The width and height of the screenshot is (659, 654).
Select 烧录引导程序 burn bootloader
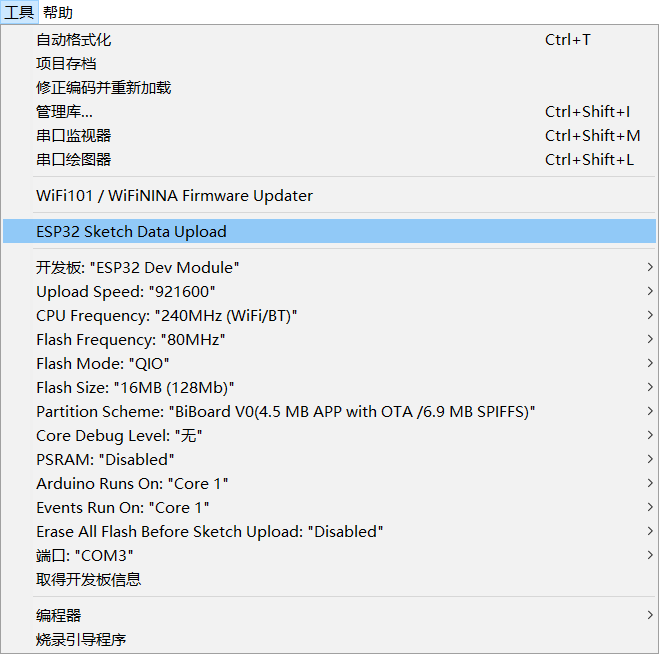329,640
